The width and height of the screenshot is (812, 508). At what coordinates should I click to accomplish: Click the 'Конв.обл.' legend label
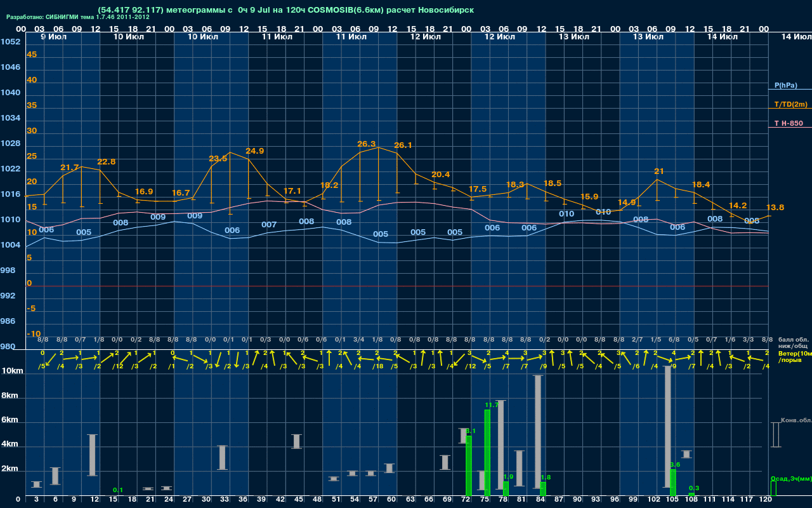coord(796,420)
